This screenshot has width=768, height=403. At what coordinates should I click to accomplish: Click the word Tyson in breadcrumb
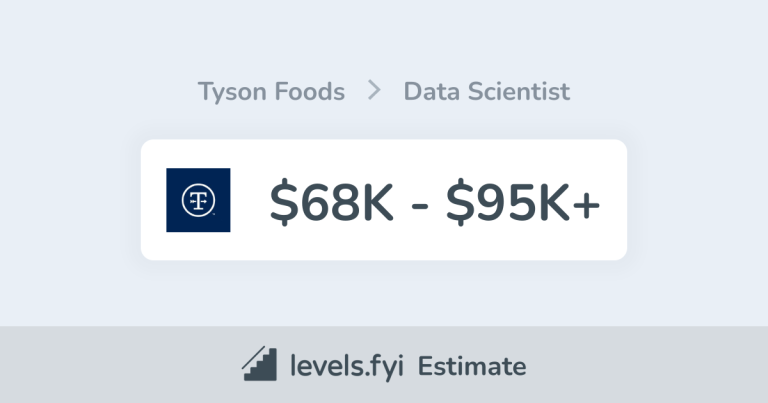pyautogui.click(x=232, y=92)
